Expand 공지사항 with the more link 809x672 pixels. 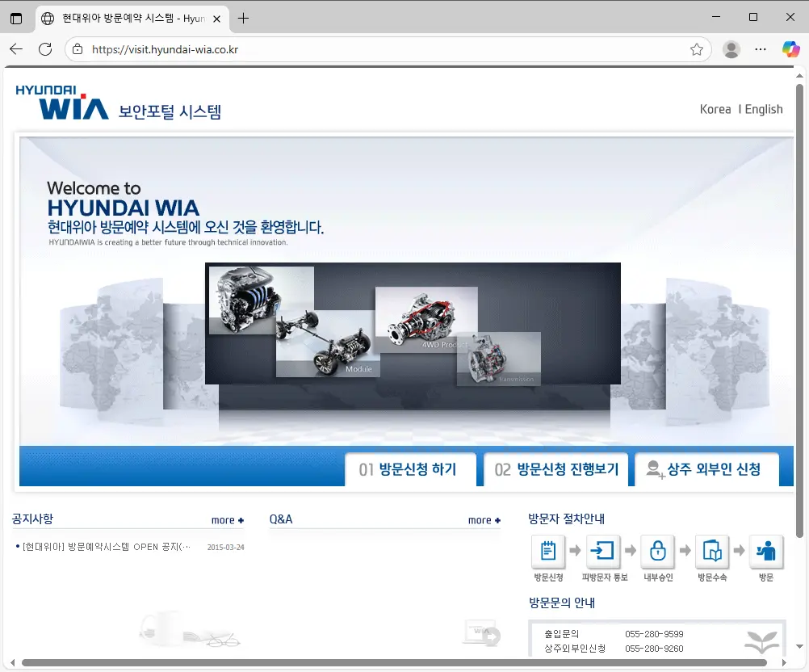coord(227,520)
